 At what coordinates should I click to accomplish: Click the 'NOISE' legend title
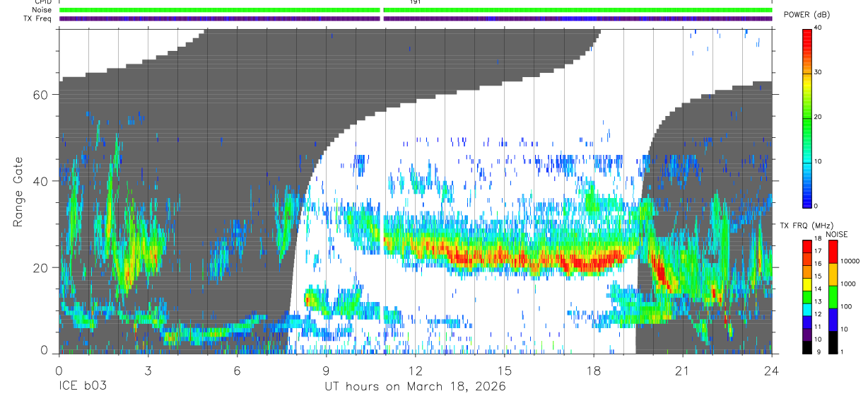click(836, 233)
